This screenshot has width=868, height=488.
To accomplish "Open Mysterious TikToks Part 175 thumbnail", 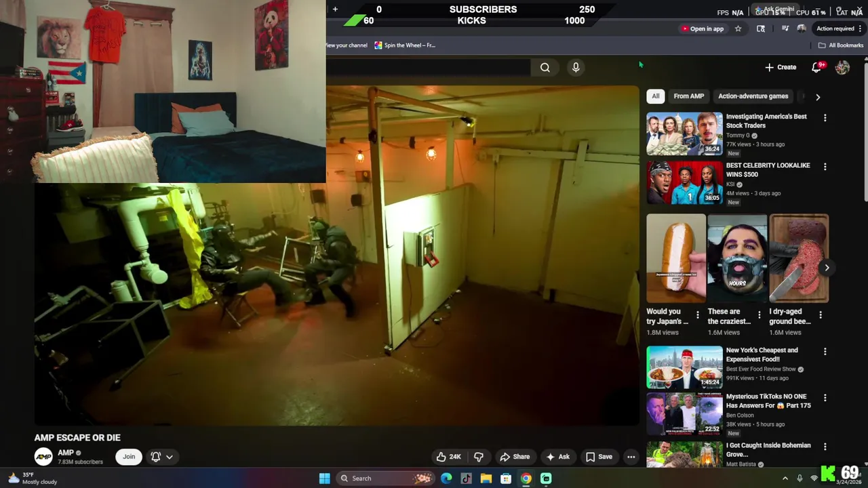I will (x=684, y=413).
